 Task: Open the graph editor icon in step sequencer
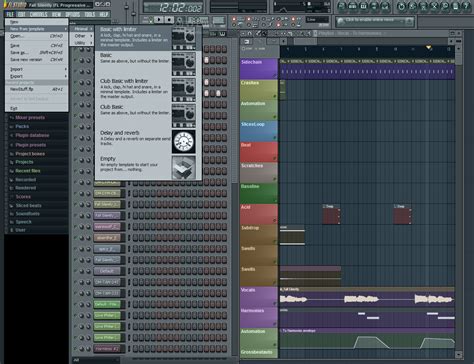point(214,34)
